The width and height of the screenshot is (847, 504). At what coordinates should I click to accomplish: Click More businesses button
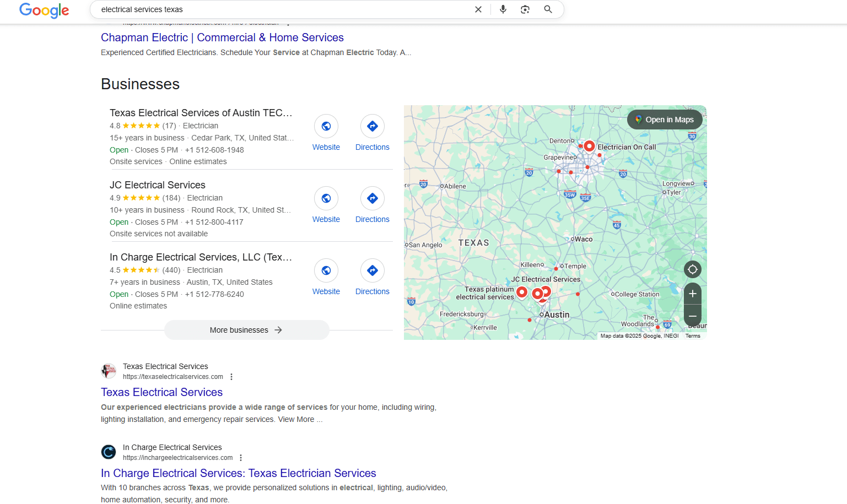246,330
